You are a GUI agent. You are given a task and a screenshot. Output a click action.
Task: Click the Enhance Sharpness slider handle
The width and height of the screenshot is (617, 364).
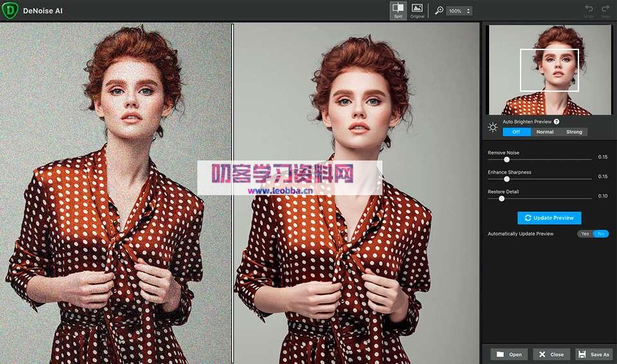[507, 179]
